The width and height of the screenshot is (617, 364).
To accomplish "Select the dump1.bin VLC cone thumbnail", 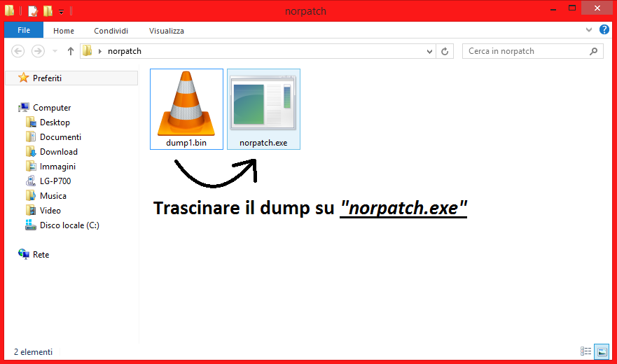I will 186,104.
